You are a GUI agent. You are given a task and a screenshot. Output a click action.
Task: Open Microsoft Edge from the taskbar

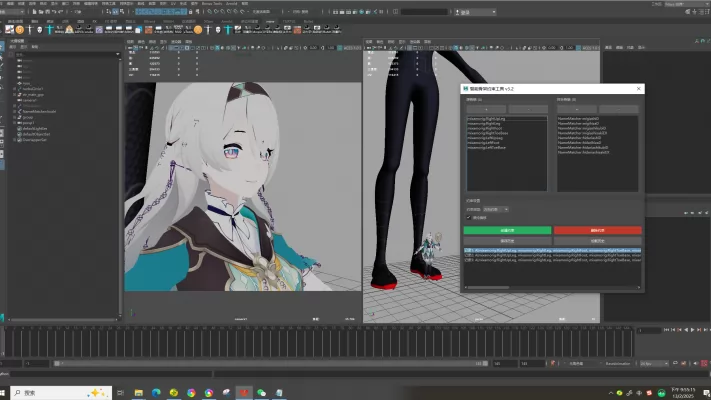tap(156, 393)
